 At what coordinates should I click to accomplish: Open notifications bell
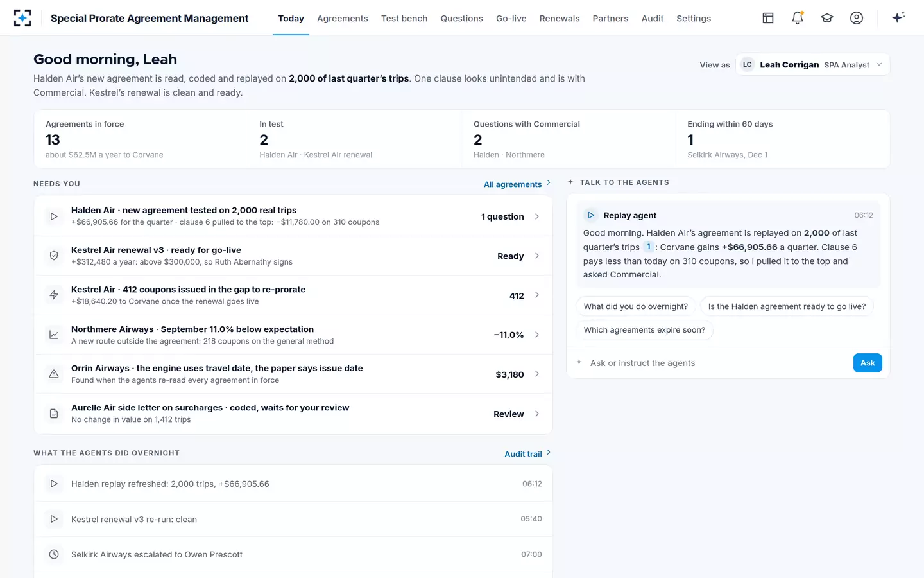(x=798, y=18)
